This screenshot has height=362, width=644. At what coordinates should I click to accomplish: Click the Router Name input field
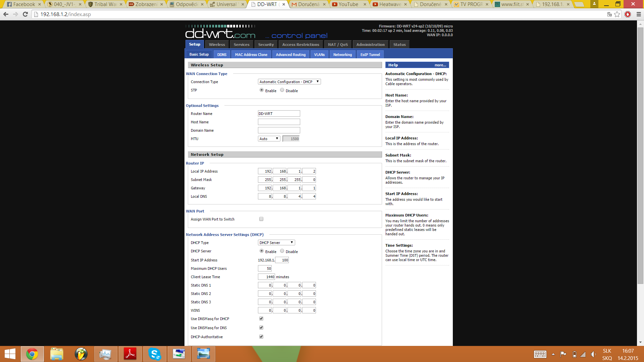pos(279,114)
